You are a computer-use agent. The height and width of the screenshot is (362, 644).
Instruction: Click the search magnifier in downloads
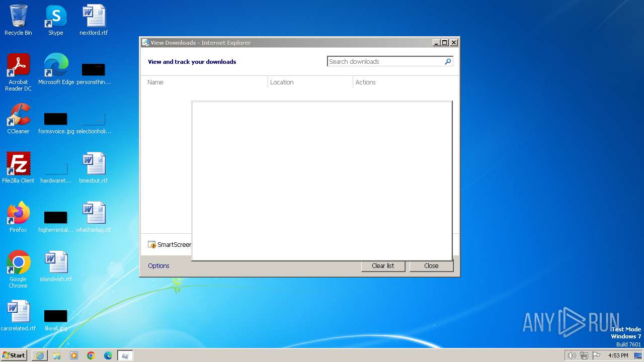[448, 61]
